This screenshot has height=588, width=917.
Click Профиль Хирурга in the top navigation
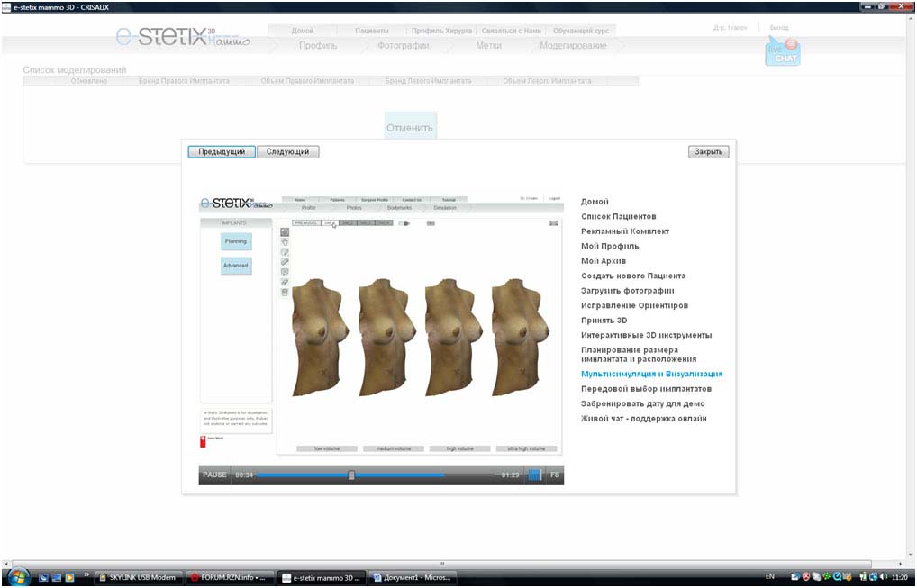coord(441,31)
